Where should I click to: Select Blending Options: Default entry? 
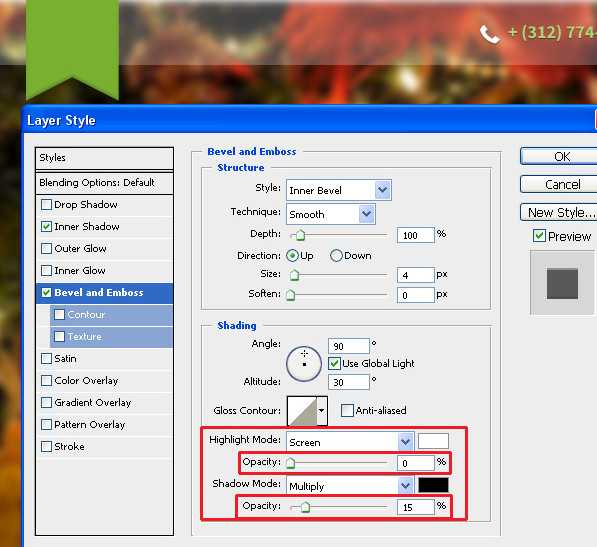point(104,183)
